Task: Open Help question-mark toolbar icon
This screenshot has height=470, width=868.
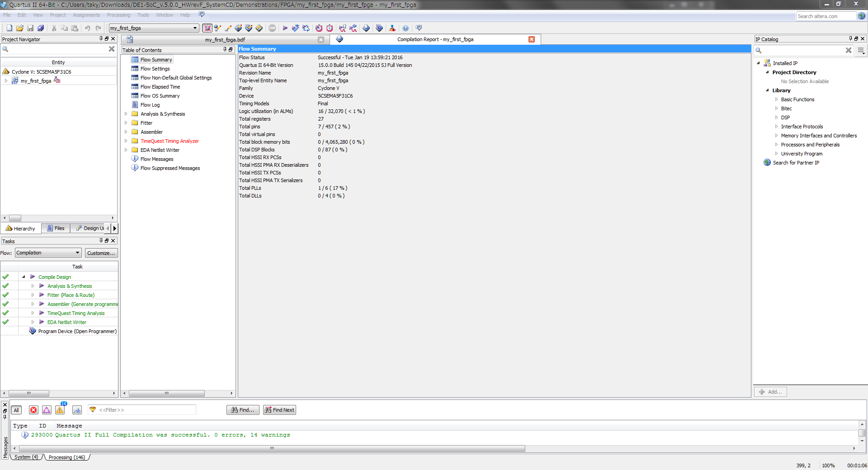Action: 406,28
